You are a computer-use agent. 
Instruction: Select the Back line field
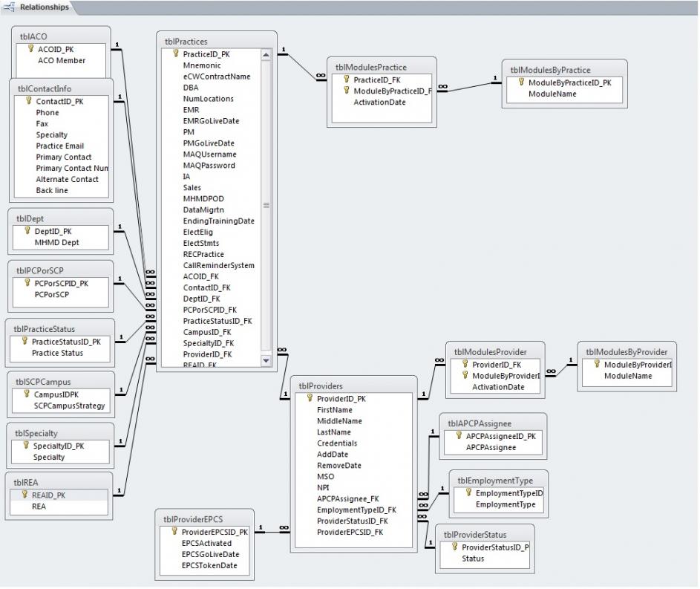point(52,191)
